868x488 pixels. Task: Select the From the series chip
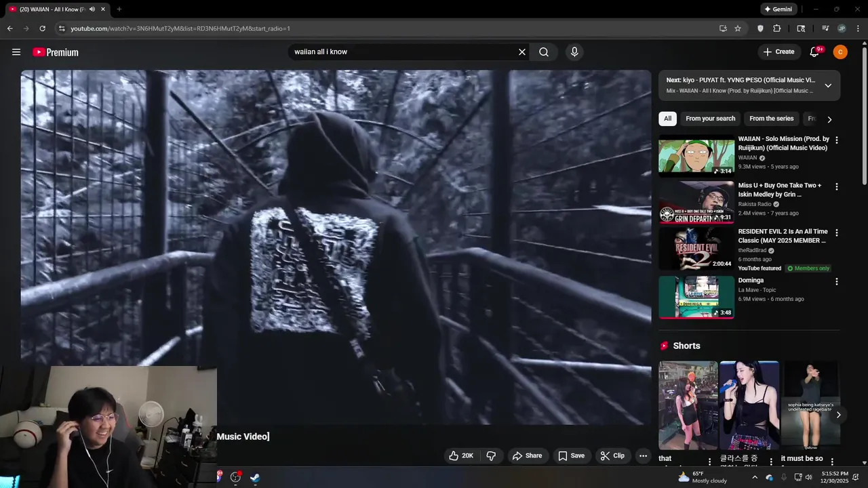(771, 119)
